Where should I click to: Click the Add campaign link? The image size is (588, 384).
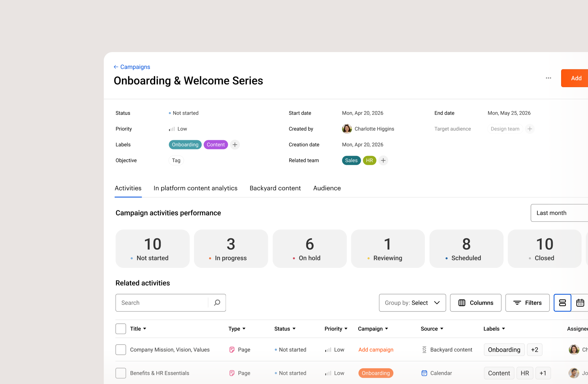point(376,349)
